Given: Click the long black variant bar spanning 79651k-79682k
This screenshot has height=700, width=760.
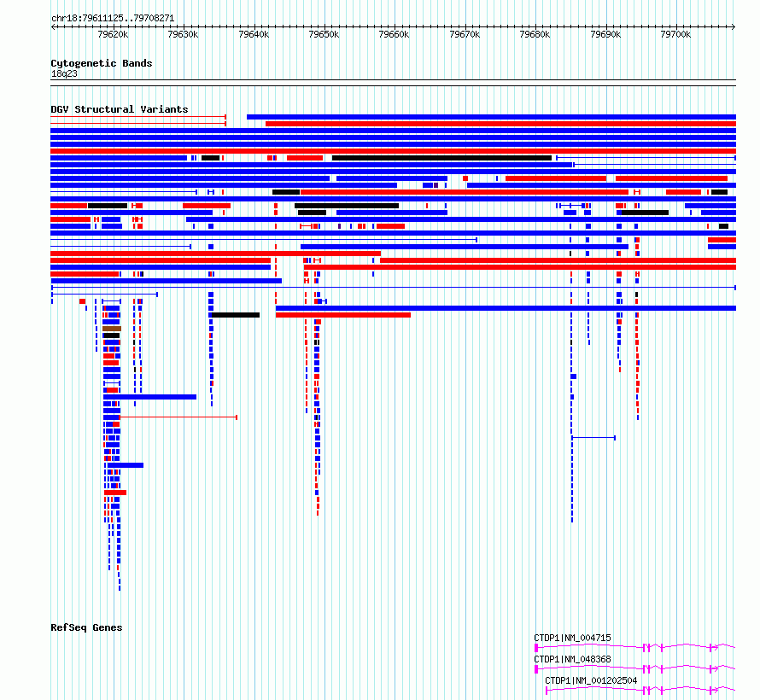Looking at the screenshot, I should point(441,158).
